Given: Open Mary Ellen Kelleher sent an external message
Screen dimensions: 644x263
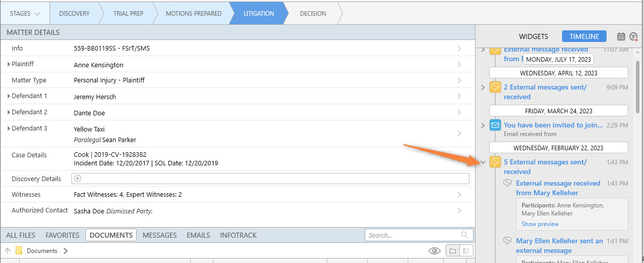Looking at the screenshot, I should [x=560, y=246].
